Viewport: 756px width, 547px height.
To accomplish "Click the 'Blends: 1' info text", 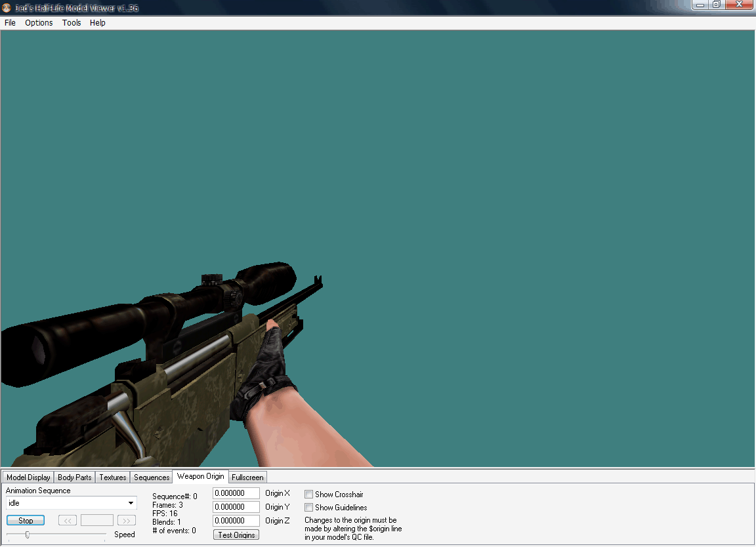I will point(166,522).
